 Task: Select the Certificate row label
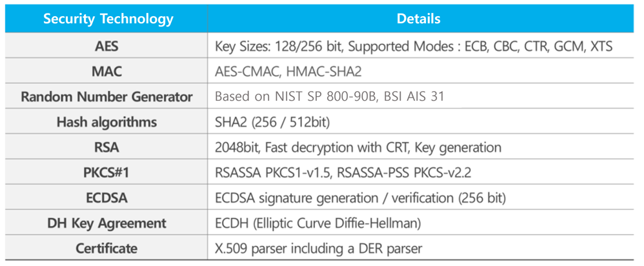coord(106,248)
